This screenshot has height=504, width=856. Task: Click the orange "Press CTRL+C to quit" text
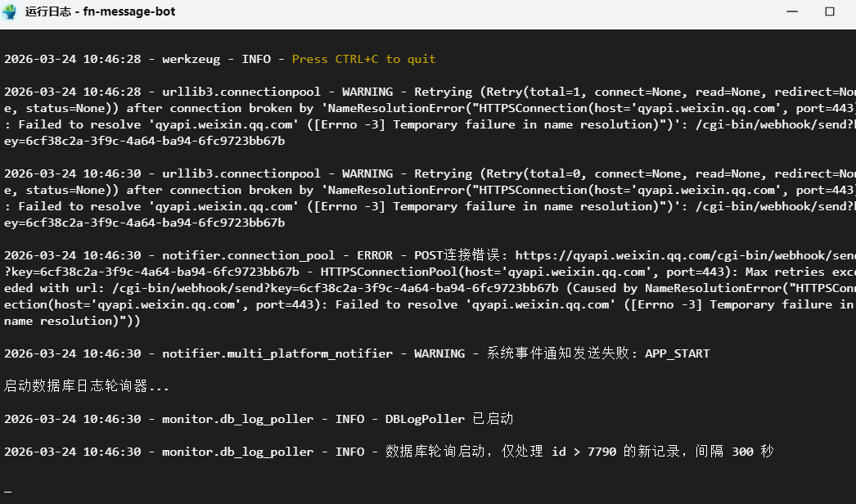tap(363, 59)
